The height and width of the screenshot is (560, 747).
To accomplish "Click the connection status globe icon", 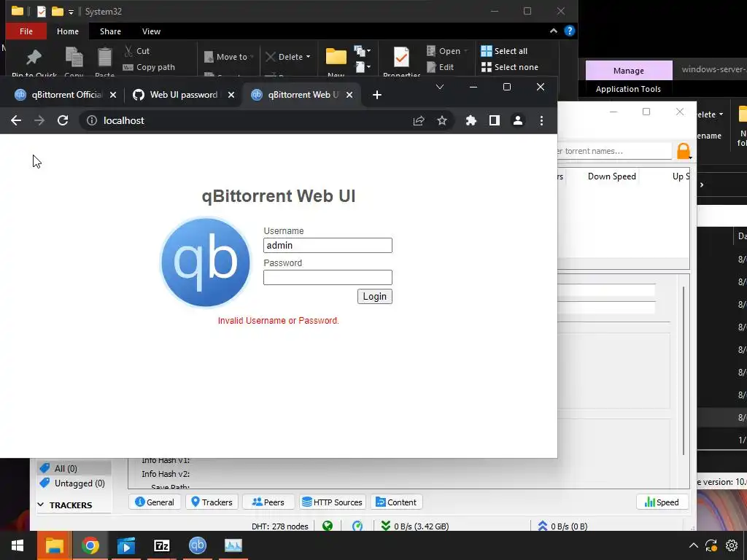I will [328, 526].
